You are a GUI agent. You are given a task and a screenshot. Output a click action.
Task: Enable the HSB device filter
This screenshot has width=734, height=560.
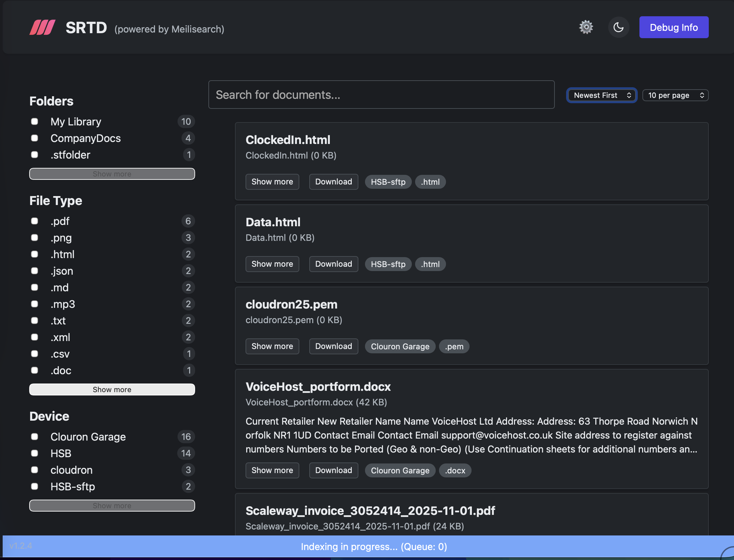(x=34, y=453)
